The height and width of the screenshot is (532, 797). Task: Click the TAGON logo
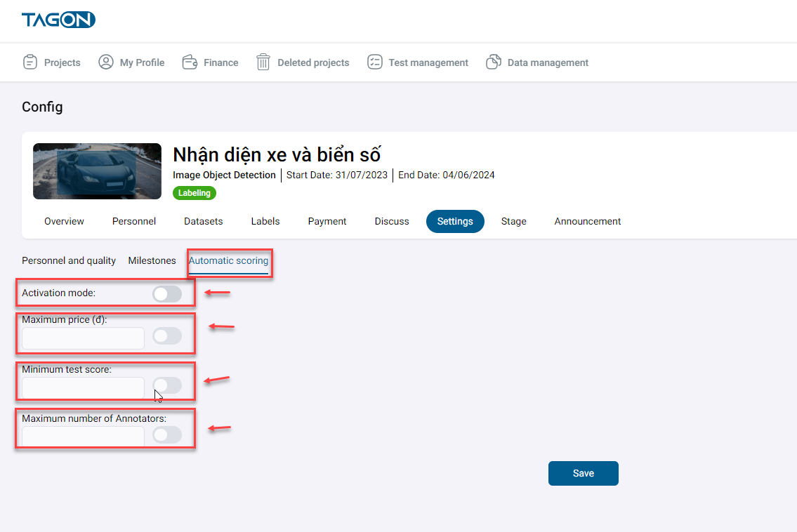tap(58, 20)
